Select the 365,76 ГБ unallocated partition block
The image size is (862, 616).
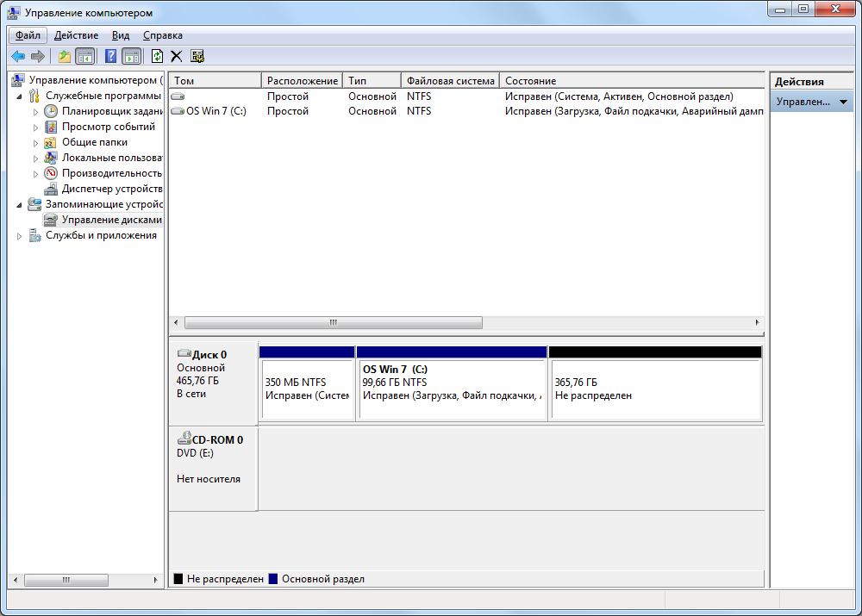click(x=655, y=389)
